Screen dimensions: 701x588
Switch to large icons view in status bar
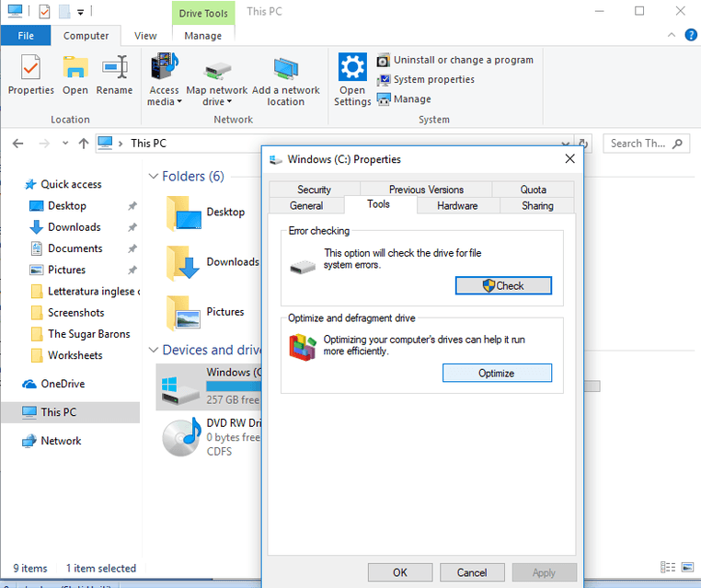point(687,568)
